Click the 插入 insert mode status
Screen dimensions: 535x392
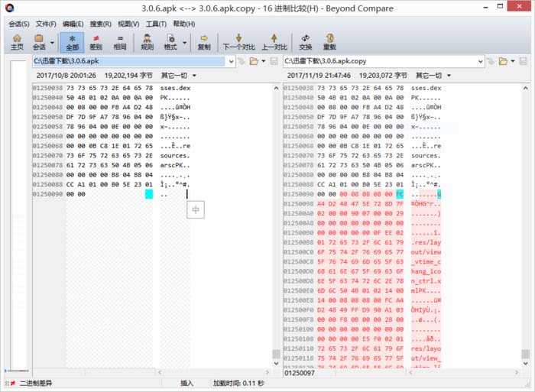(x=186, y=383)
